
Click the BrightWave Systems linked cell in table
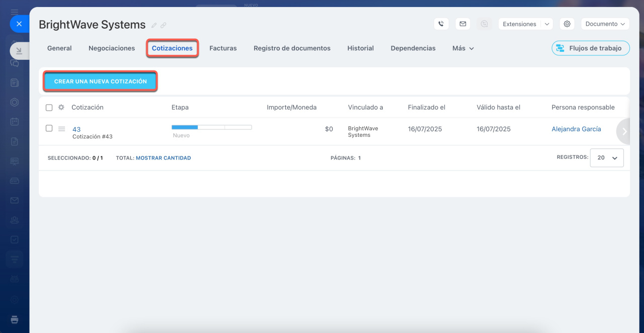click(x=363, y=132)
